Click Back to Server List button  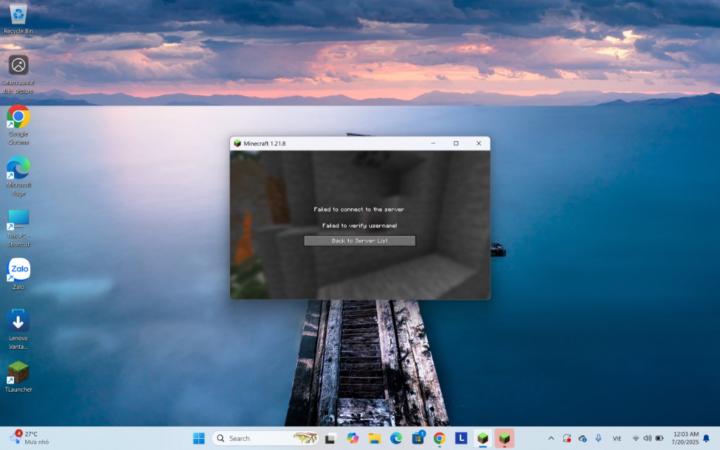[360, 241]
